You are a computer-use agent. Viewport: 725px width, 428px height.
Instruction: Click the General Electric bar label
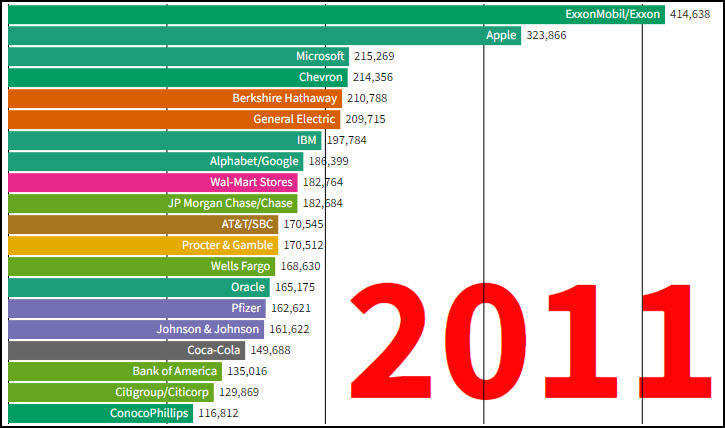pos(294,119)
